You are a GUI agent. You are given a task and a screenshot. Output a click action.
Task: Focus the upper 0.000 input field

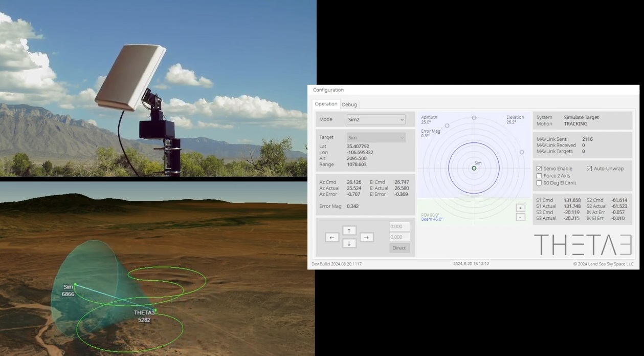coord(399,226)
